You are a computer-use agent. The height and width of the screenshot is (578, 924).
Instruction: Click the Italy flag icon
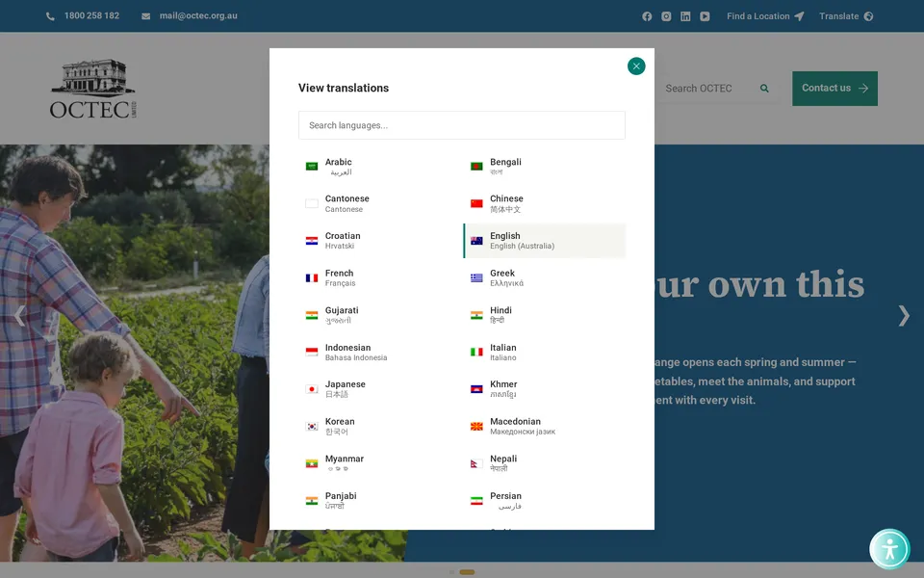(x=476, y=353)
